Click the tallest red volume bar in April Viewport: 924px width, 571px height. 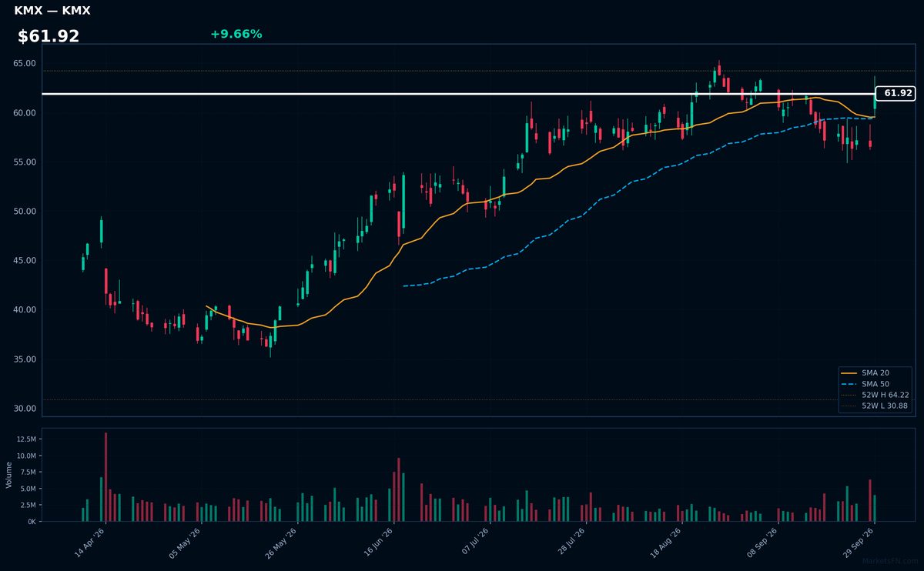[x=106, y=477]
